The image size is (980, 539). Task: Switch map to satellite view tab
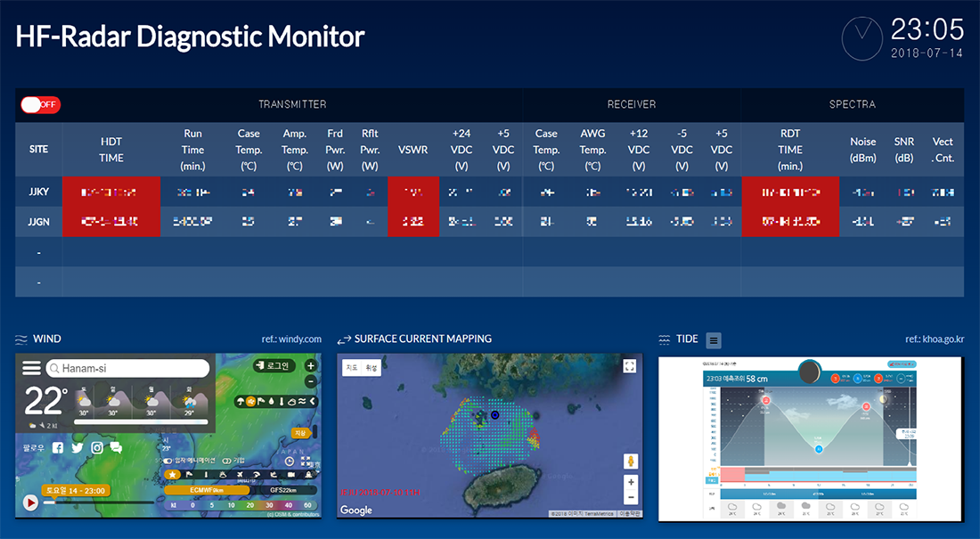(x=372, y=368)
